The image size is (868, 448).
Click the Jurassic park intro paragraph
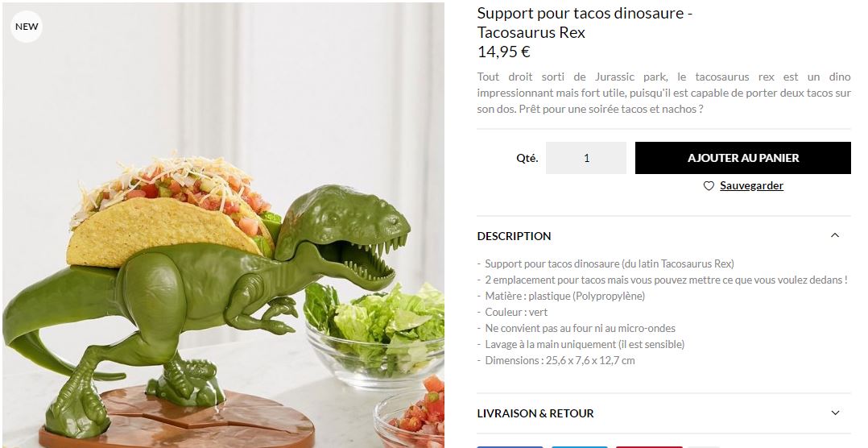(663, 93)
